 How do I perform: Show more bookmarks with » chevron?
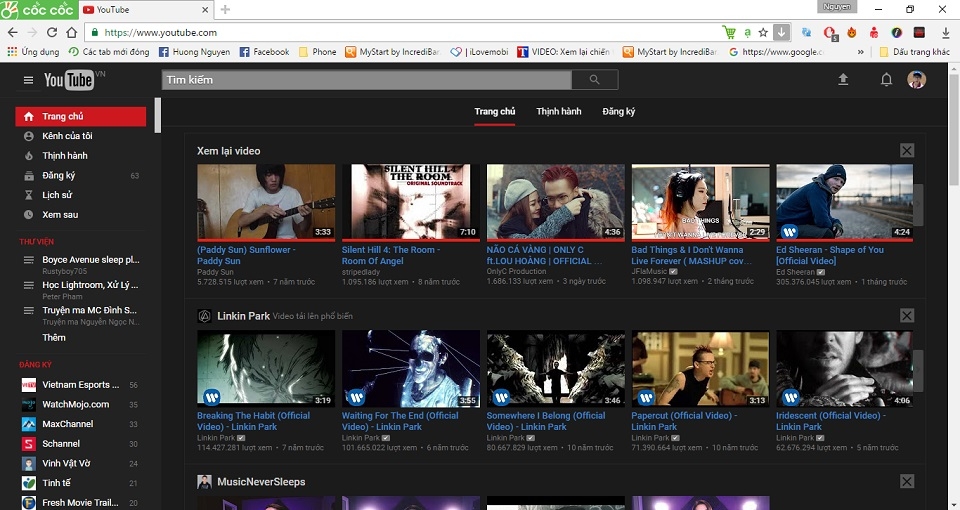[x=860, y=52]
